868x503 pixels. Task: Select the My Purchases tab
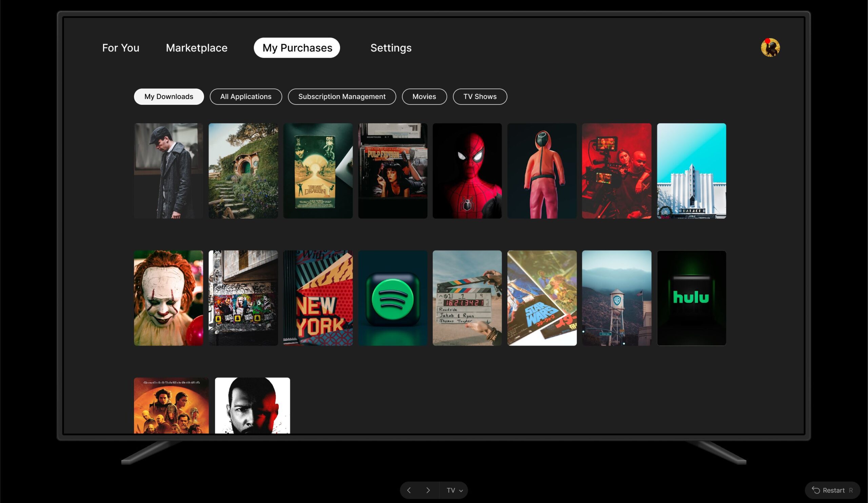point(297,48)
